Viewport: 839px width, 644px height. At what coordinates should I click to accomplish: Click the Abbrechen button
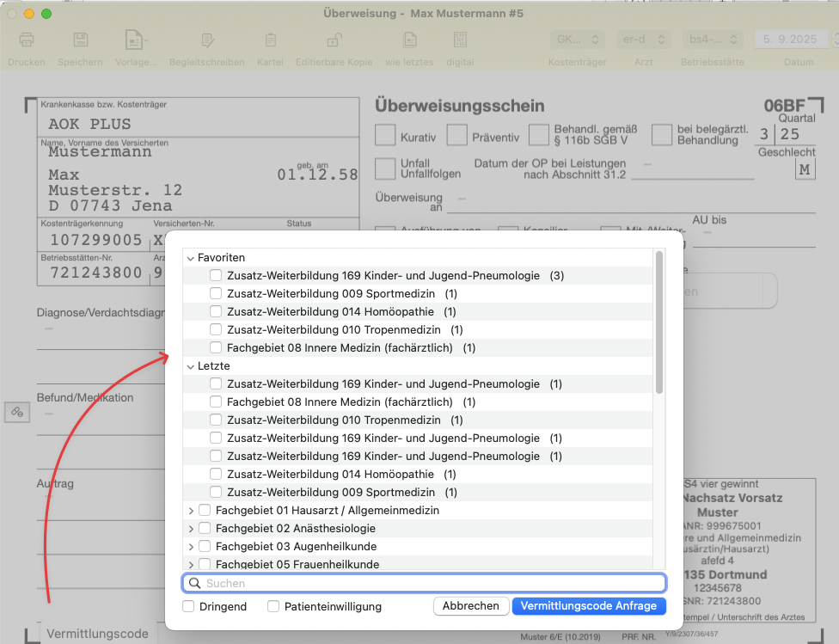471,606
